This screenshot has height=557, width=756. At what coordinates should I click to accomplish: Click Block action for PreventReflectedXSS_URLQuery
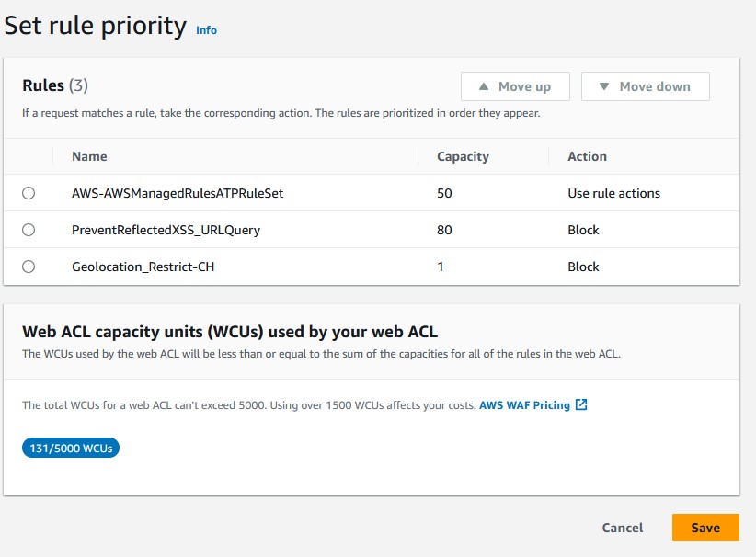583,230
